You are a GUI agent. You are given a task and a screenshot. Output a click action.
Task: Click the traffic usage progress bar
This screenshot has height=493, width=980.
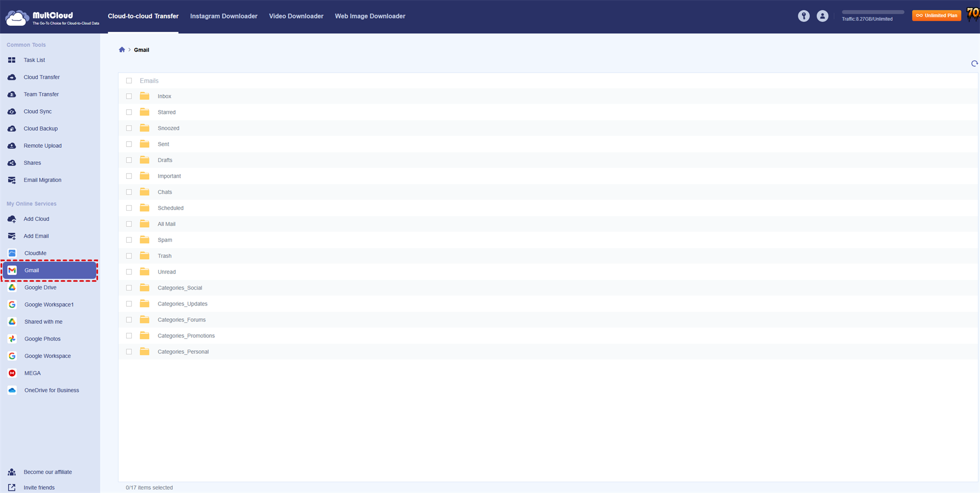pyautogui.click(x=873, y=12)
